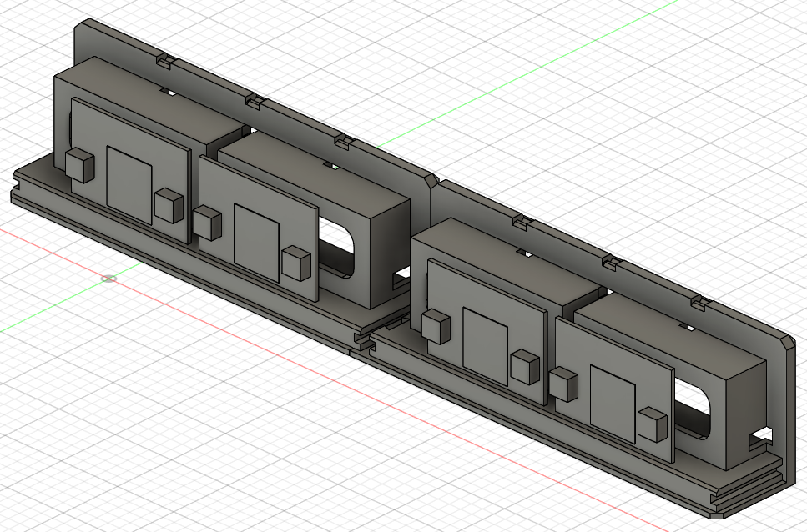807x532 pixels.
Task: Click the interlocking joint between the two base plates
Action: [362, 341]
